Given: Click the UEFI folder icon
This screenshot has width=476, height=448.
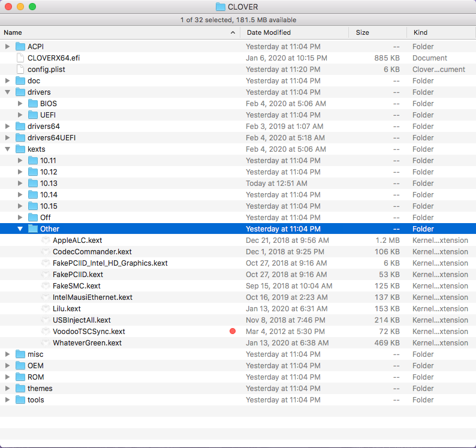Looking at the screenshot, I should [33, 115].
